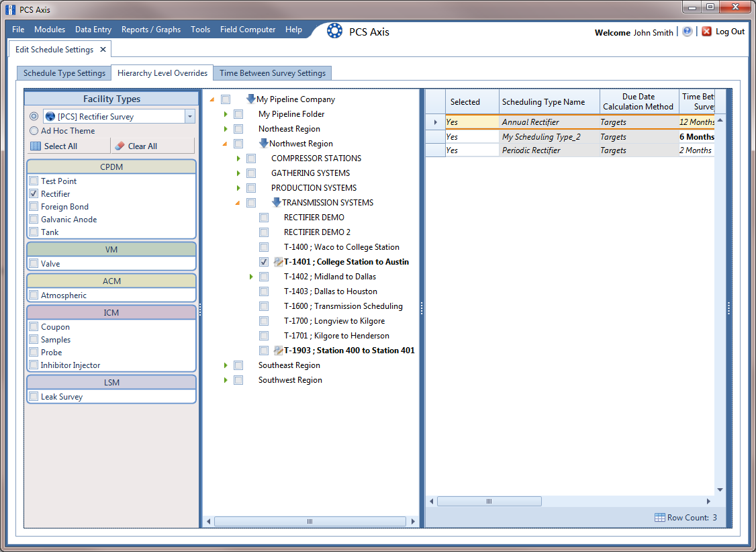The height and width of the screenshot is (552, 756).
Task: Enable the Atmospheric checkbox under ACM
Action: 34,295
